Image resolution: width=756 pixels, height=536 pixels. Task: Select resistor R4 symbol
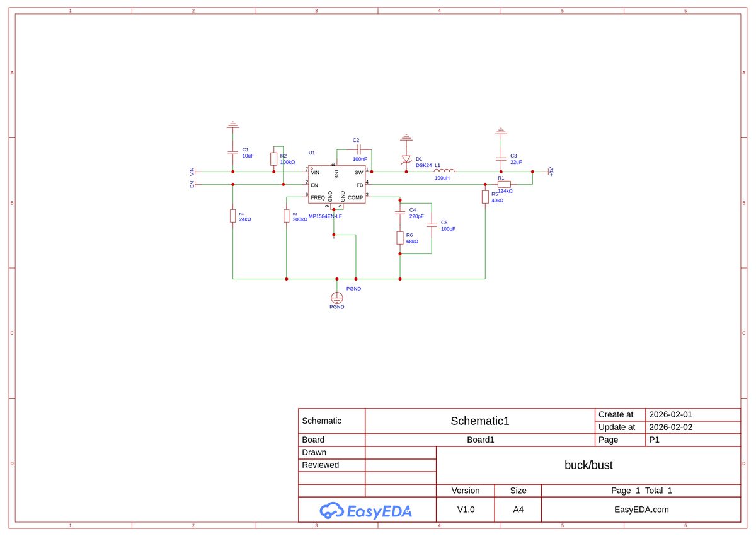[232, 216]
